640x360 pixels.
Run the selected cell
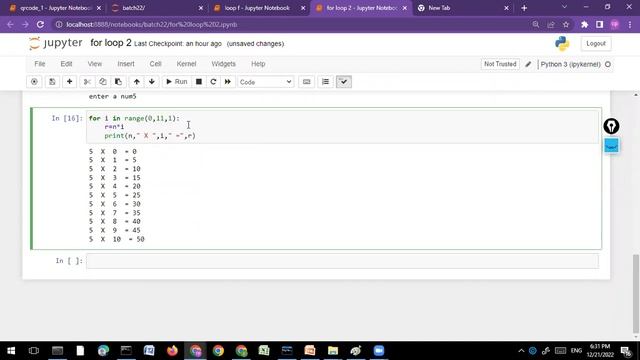tap(177, 82)
